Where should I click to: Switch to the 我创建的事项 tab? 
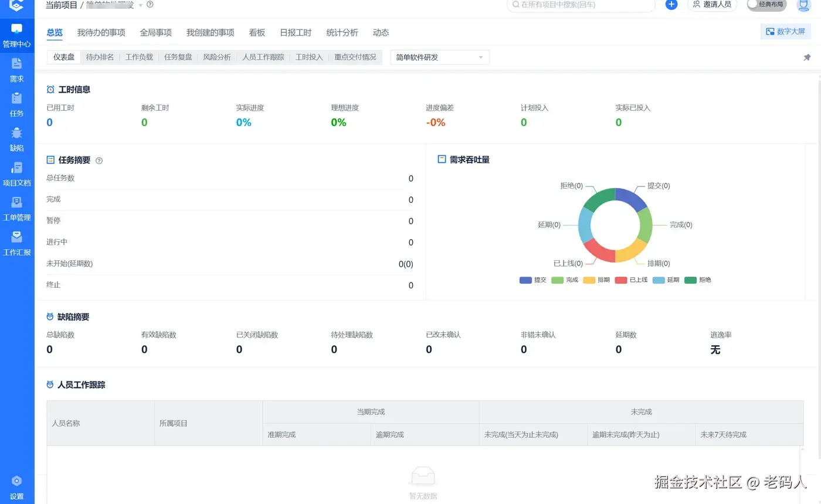(210, 33)
